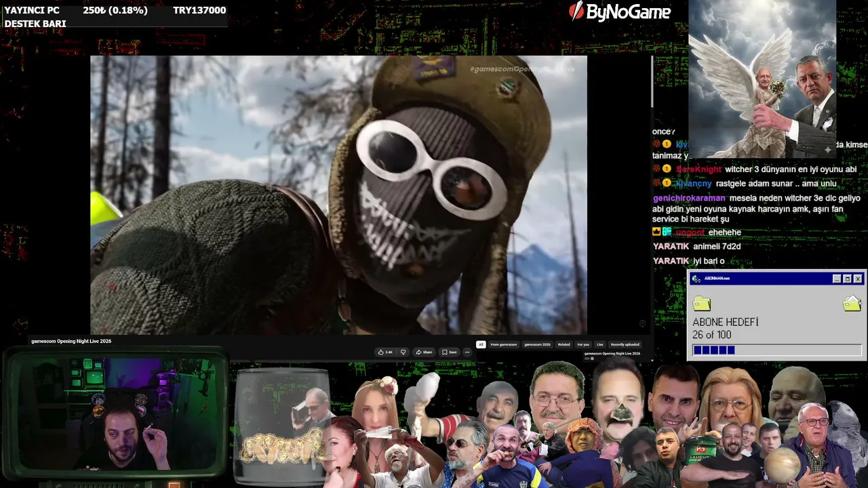
Task: Click the ByNoGame logo
Action: point(620,12)
